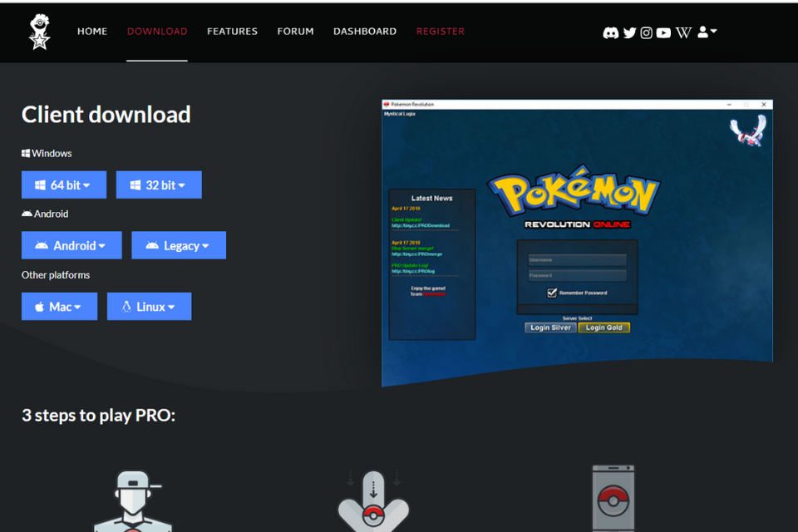Open the Wiki (W) icon
The height and width of the screenshot is (532, 798).
[683, 32]
